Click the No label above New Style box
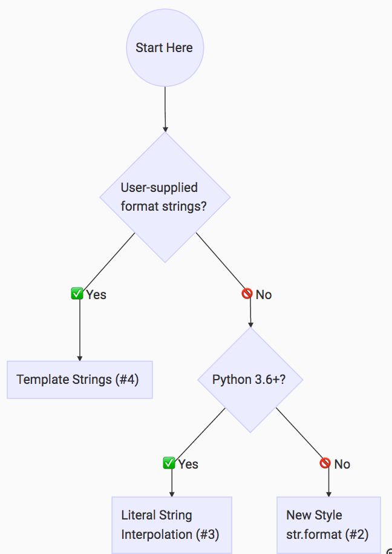 tap(342, 464)
